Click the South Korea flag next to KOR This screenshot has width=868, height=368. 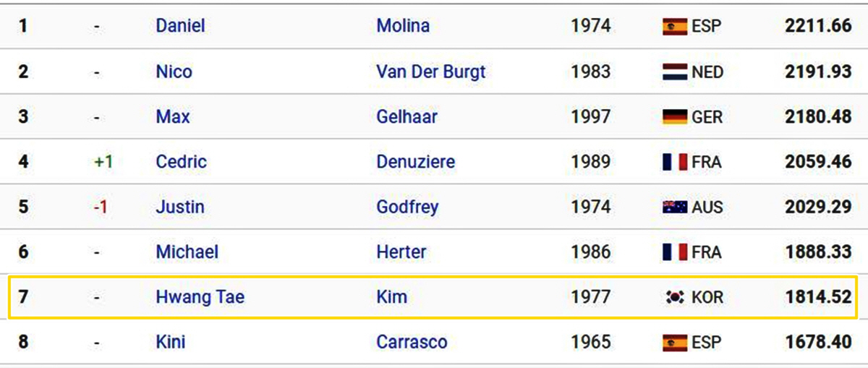click(x=674, y=297)
